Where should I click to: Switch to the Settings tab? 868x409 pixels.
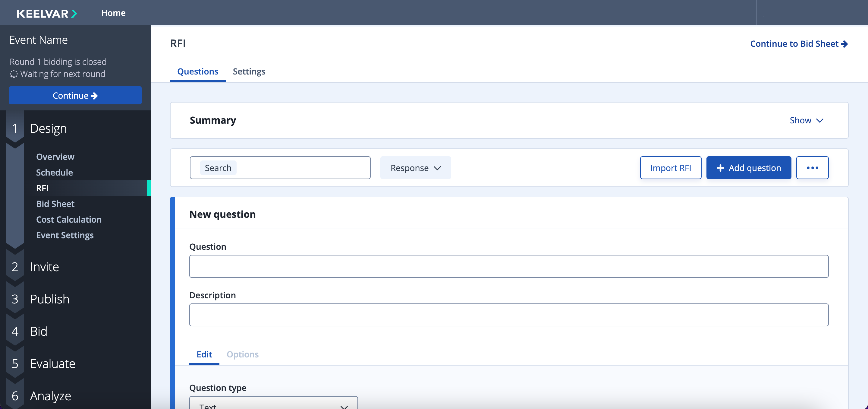pos(249,71)
